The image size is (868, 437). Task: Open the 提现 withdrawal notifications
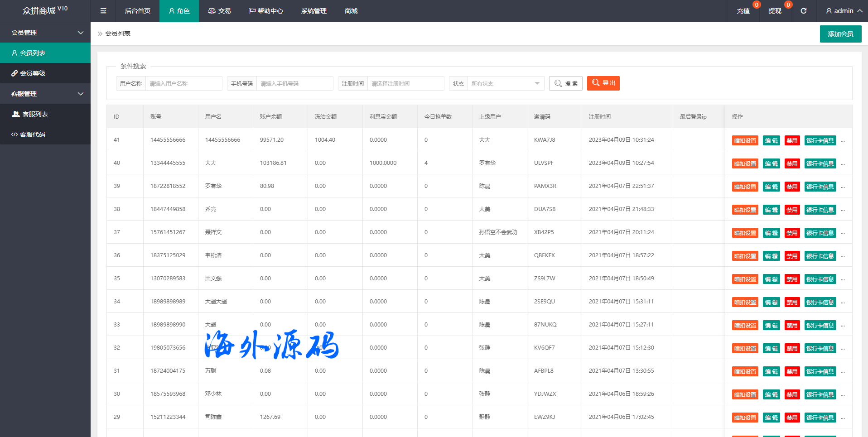click(775, 11)
